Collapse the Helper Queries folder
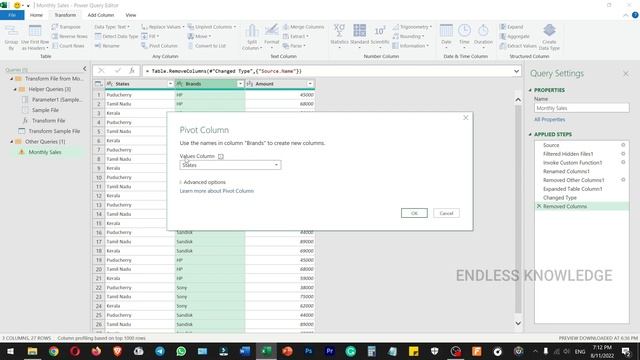The image size is (640, 360). pyautogui.click(x=15, y=89)
